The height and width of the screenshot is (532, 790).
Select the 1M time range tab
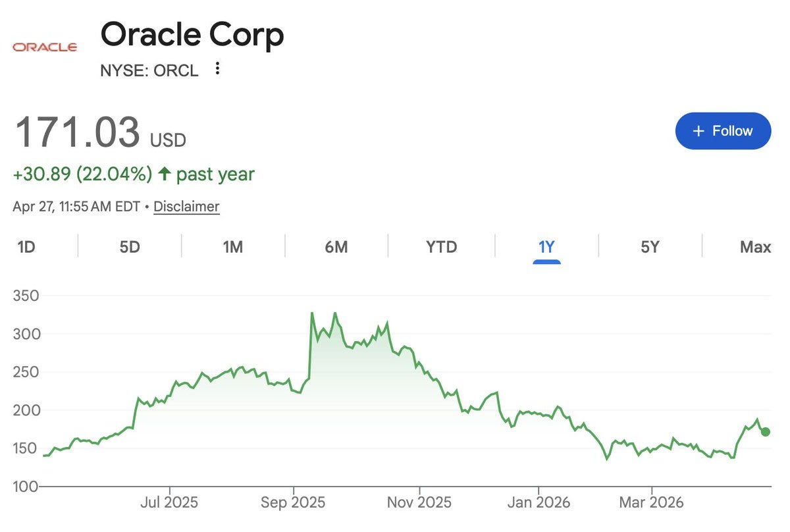pos(233,247)
